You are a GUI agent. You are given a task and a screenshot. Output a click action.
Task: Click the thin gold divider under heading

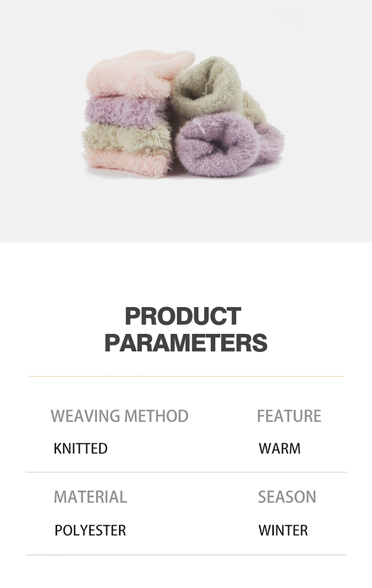click(x=186, y=376)
